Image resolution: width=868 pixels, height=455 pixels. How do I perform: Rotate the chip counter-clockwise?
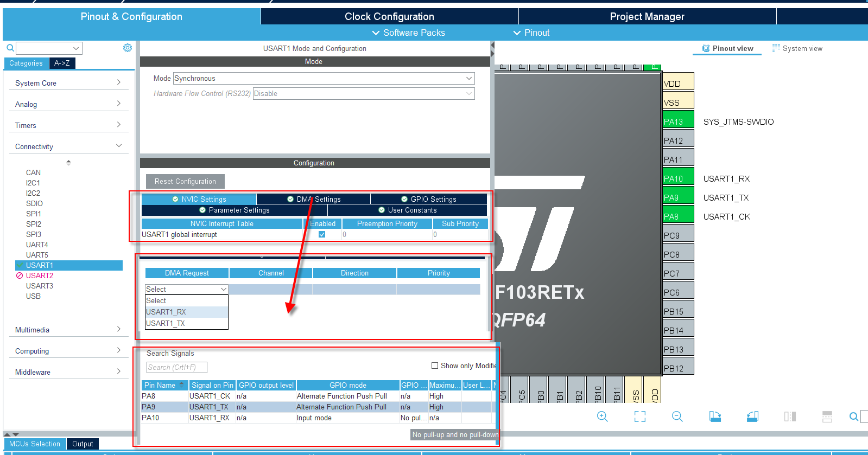[752, 416]
